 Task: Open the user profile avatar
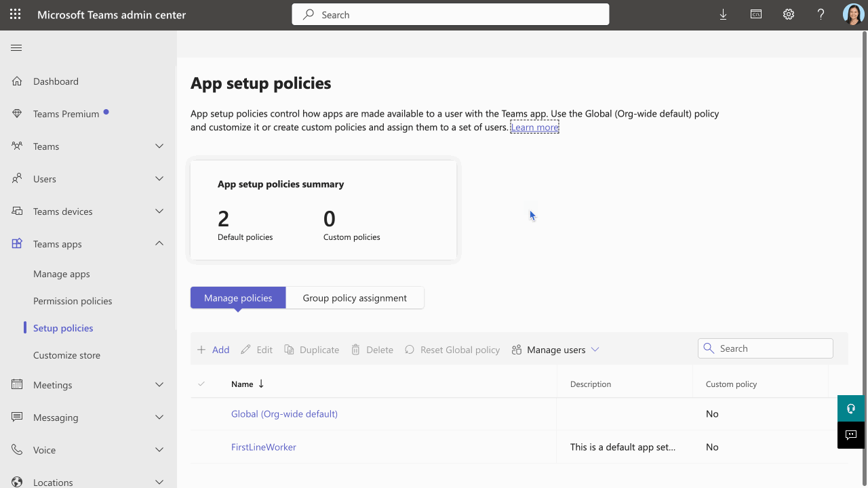click(853, 14)
